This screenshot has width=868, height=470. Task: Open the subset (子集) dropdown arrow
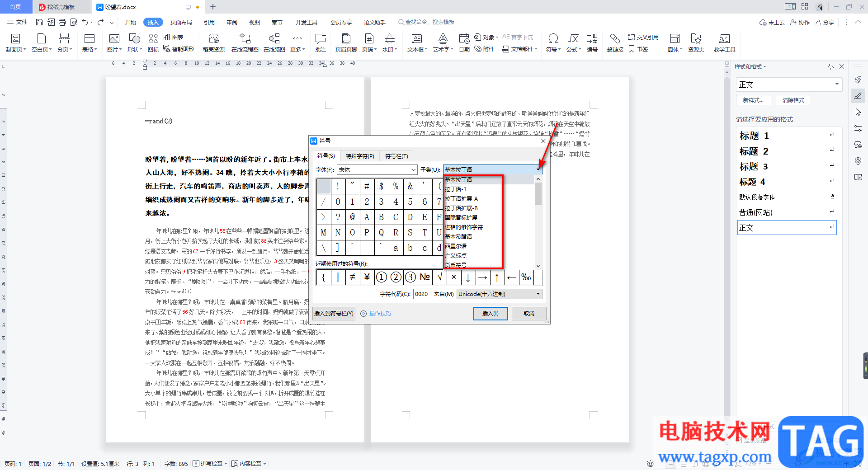click(538, 169)
